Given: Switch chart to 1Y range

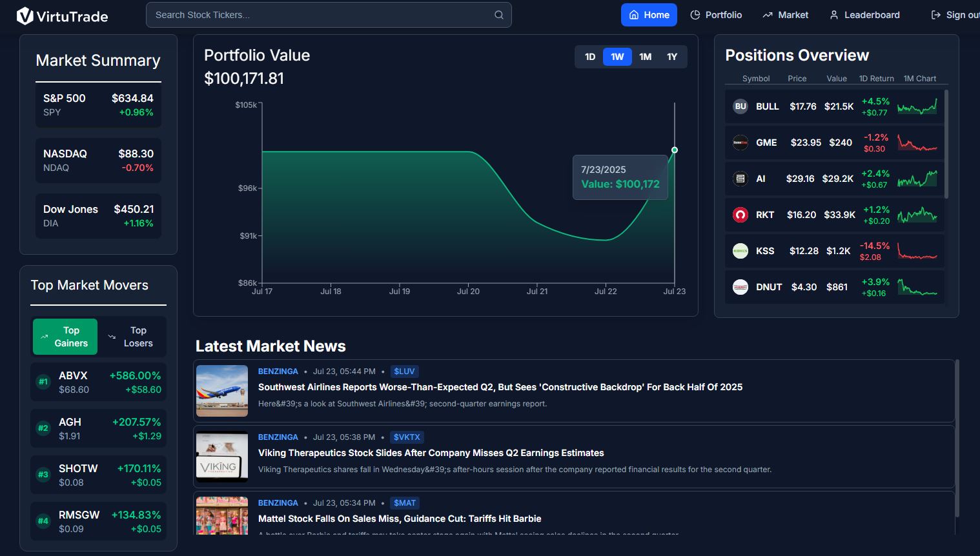Looking at the screenshot, I should [672, 57].
